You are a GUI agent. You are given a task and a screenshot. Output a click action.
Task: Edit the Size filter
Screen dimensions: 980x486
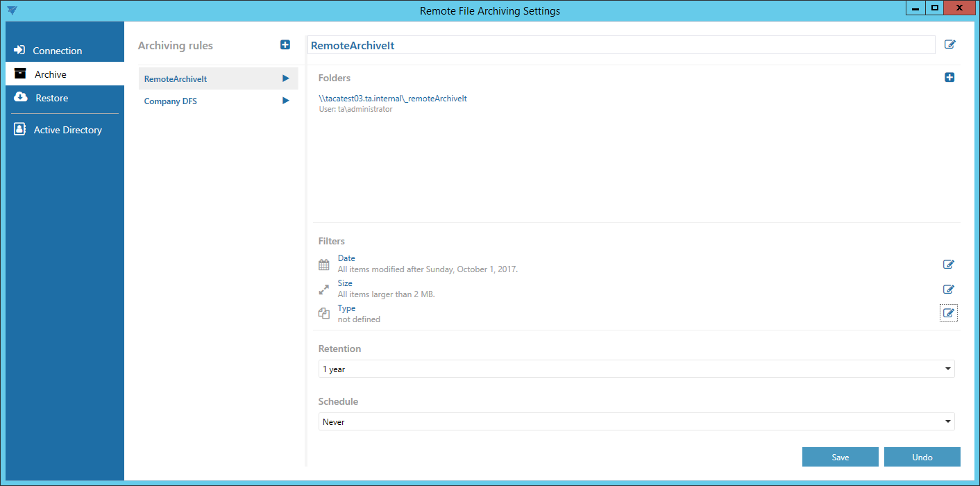948,290
